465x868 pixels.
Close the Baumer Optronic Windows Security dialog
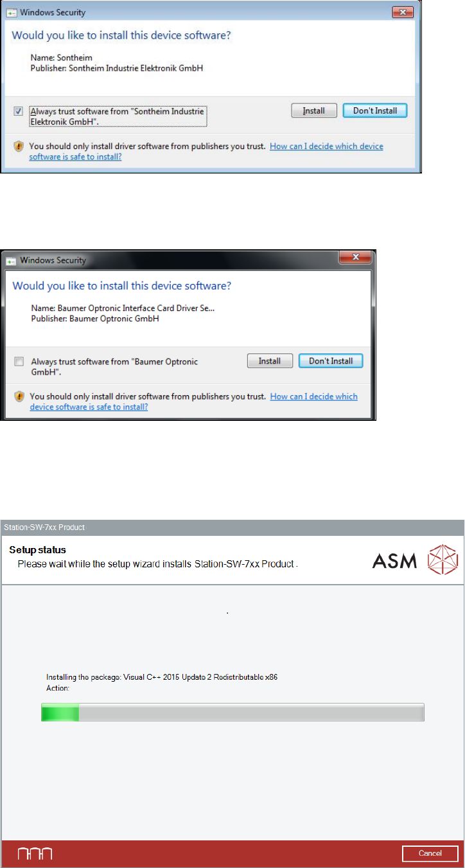click(x=355, y=258)
